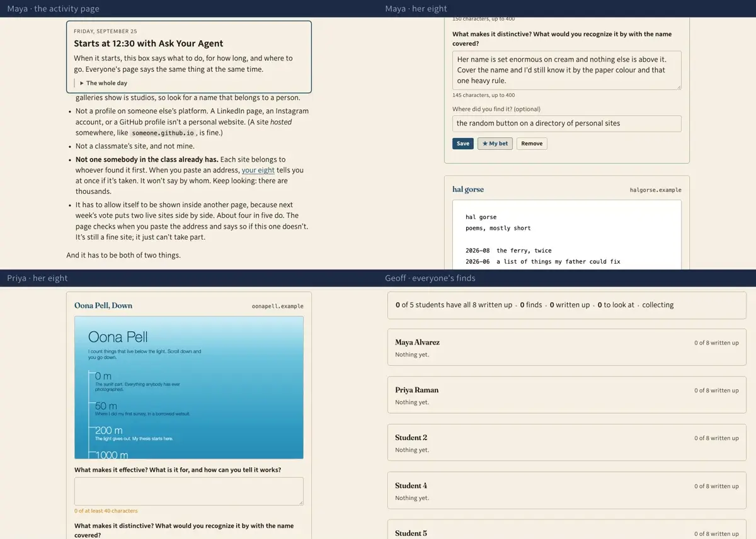
Task: Select the Oona Pell site preview thumbnail
Action: point(188,387)
